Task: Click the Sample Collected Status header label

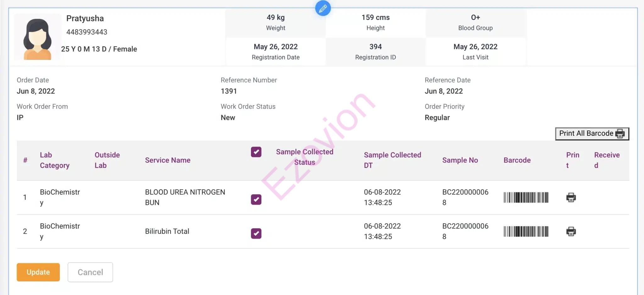Action: click(304, 157)
